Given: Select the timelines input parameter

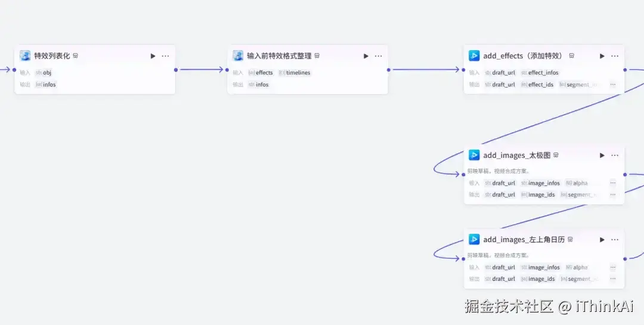Looking at the screenshot, I should [295, 73].
